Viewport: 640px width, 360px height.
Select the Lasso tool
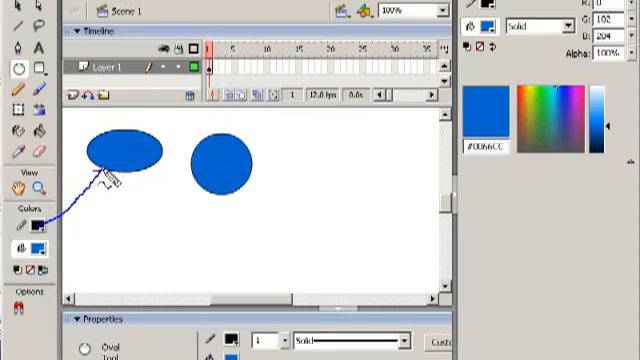pyautogui.click(x=39, y=26)
